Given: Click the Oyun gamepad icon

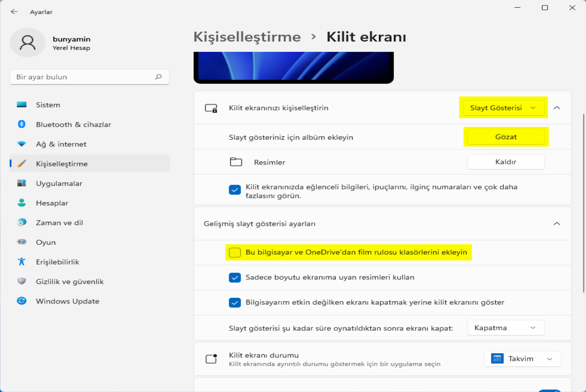Looking at the screenshot, I should 22,242.
